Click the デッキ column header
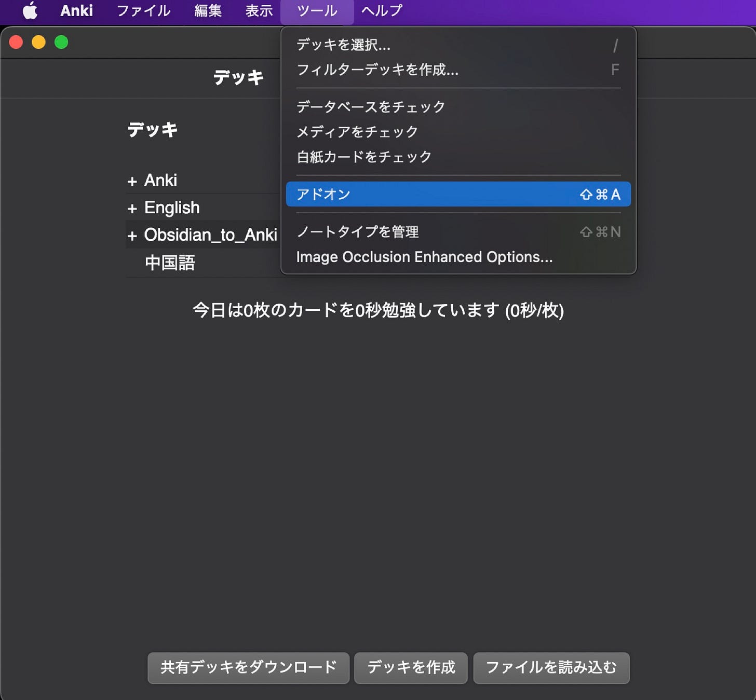The width and height of the screenshot is (756, 700). pyautogui.click(x=153, y=129)
